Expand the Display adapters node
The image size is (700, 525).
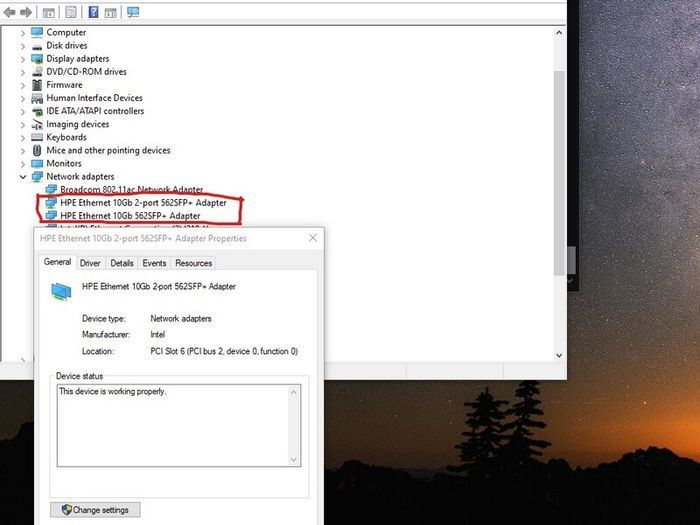click(23, 59)
